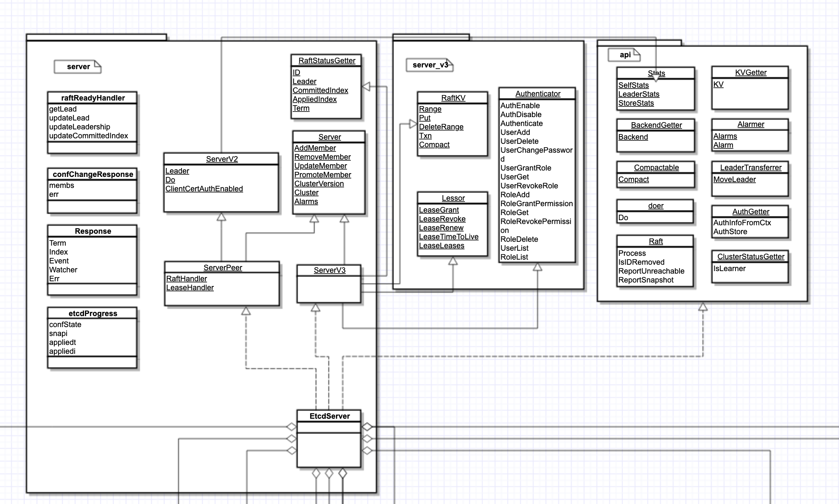Click the top-left diamond connector on EtcdServer
The height and width of the screenshot is (504, 839).
click(291, 427)
